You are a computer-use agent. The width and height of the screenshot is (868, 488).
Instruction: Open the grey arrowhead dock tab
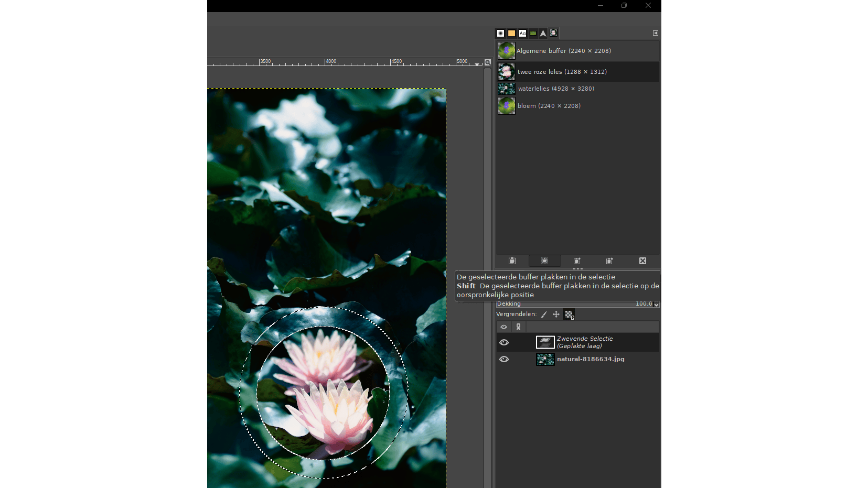543,33
